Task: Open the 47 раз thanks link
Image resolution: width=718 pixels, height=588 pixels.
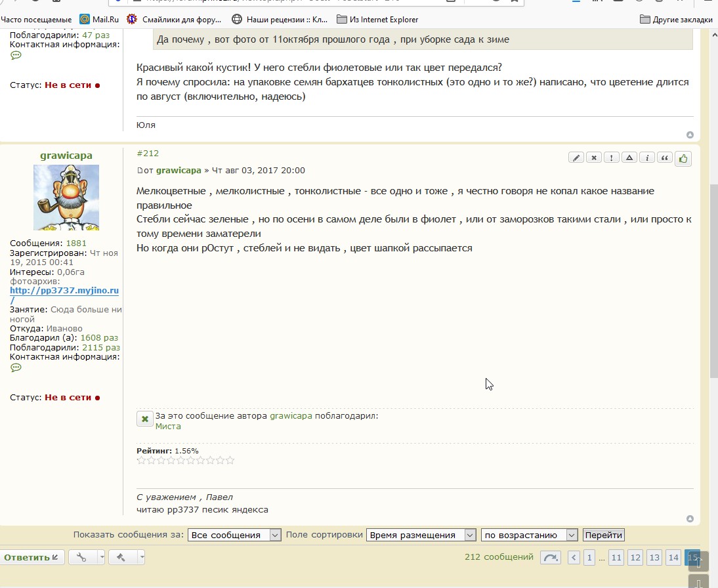Action: 96,35
